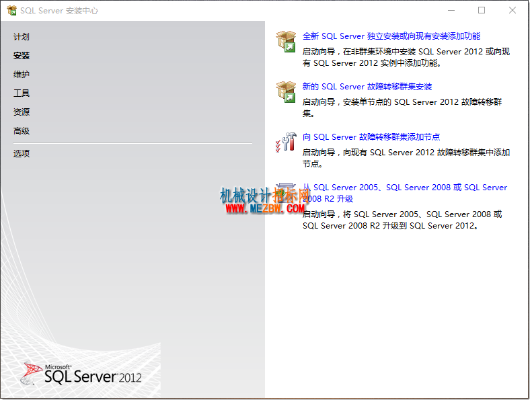Viewport: 532px width, 402px height.
Task: Maximize the SQL Server 安装中心 window
Action: click(481, 11)
